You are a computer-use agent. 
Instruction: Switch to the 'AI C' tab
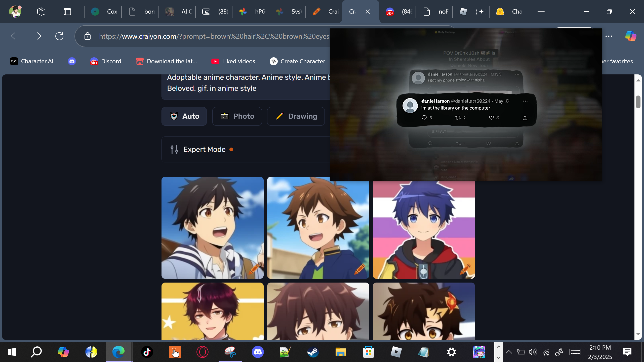[178, 12]
